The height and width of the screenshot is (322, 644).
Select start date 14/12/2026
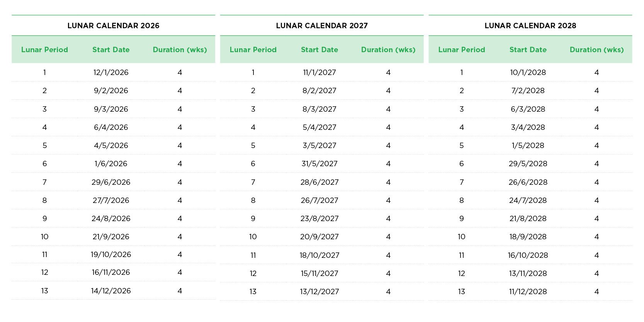click(x=111, y=291)
